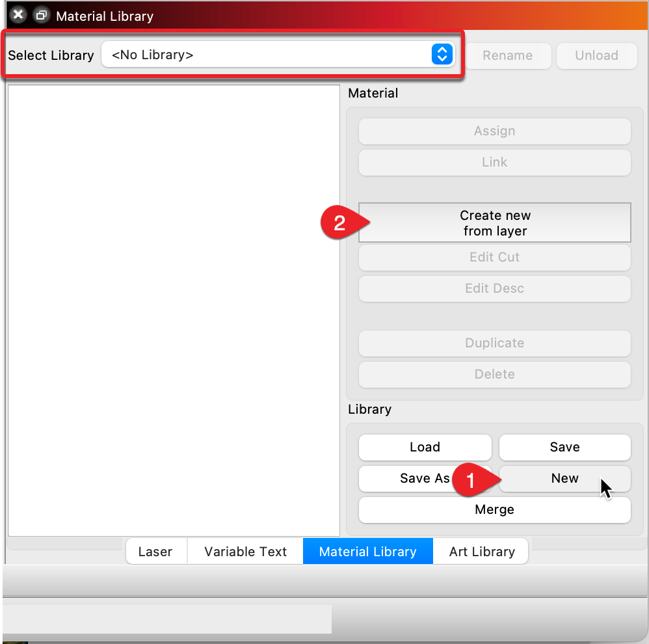Screen dimensions: 649x644
Task: Save the current library
Action: (x=564, y=448)
